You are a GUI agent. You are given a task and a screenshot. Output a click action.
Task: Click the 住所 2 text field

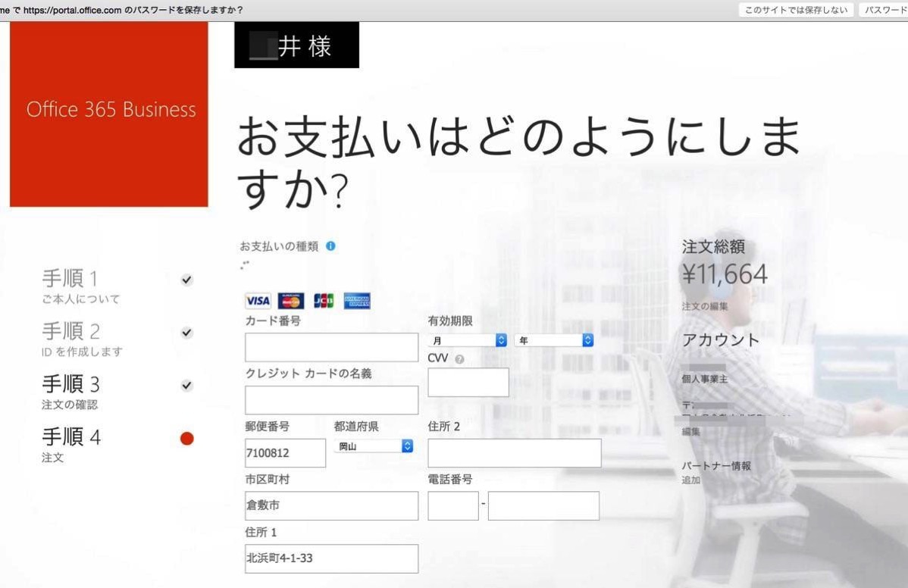point(514,453)
